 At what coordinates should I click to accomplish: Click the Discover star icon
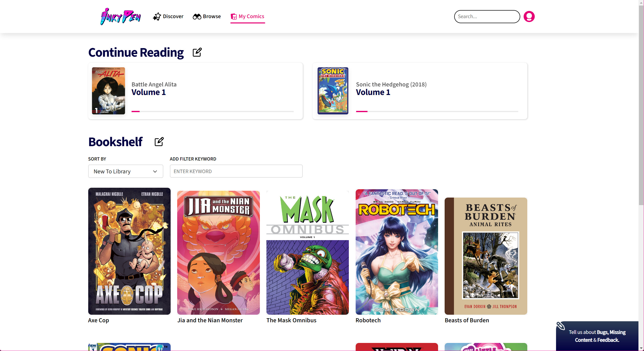click(157, 17)
